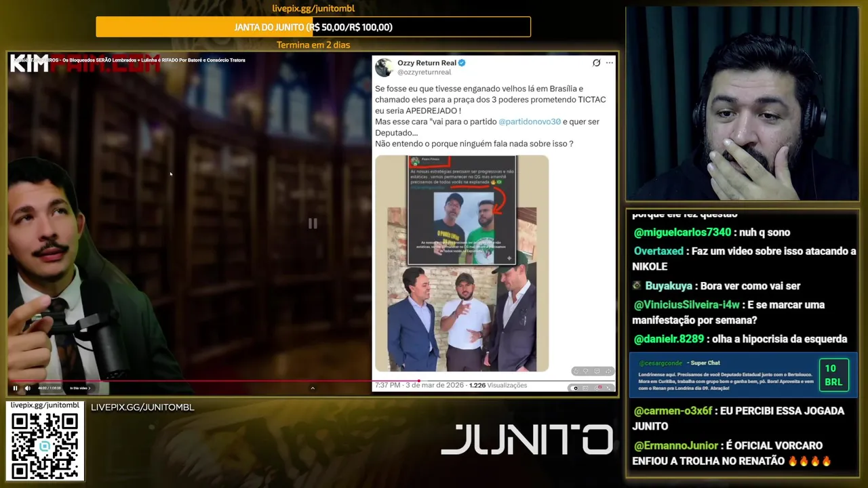Click the blue verified badge on the tweet
868x488 pixels.
point(462,62)
